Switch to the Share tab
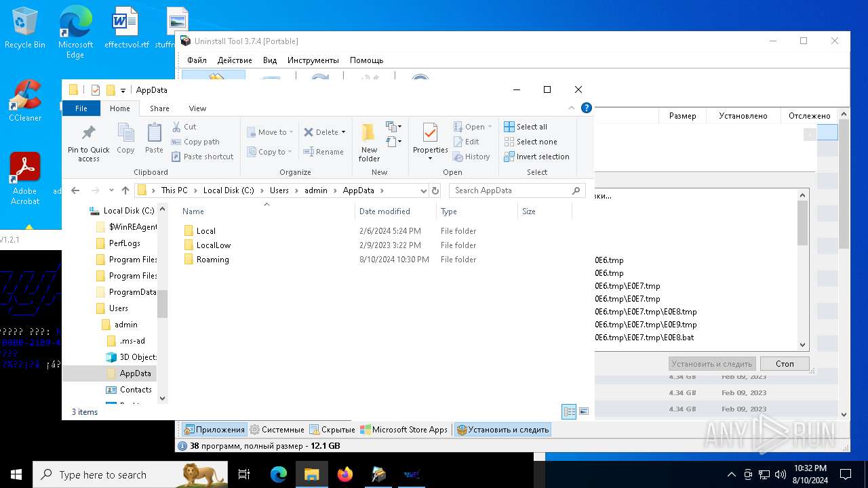This screenshot has height=488, width=868. [159, 108]
